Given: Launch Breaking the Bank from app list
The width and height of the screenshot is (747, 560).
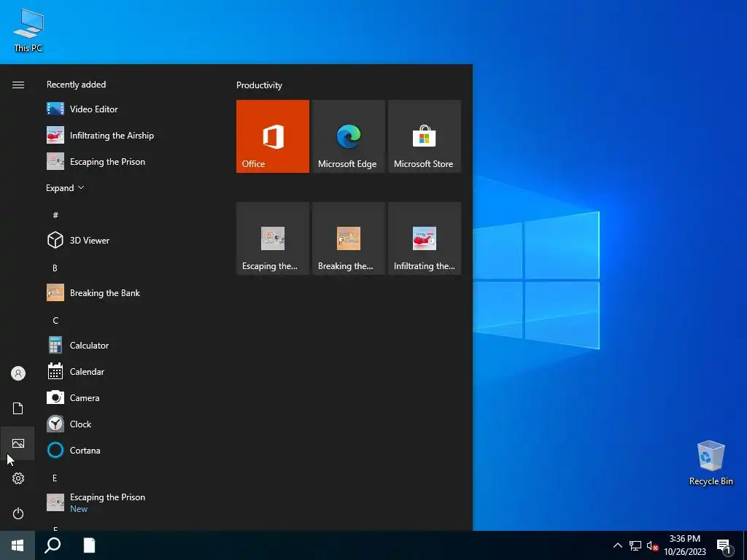Looking at the screenshot, I should pyautogui.click(x=128, y=293).
